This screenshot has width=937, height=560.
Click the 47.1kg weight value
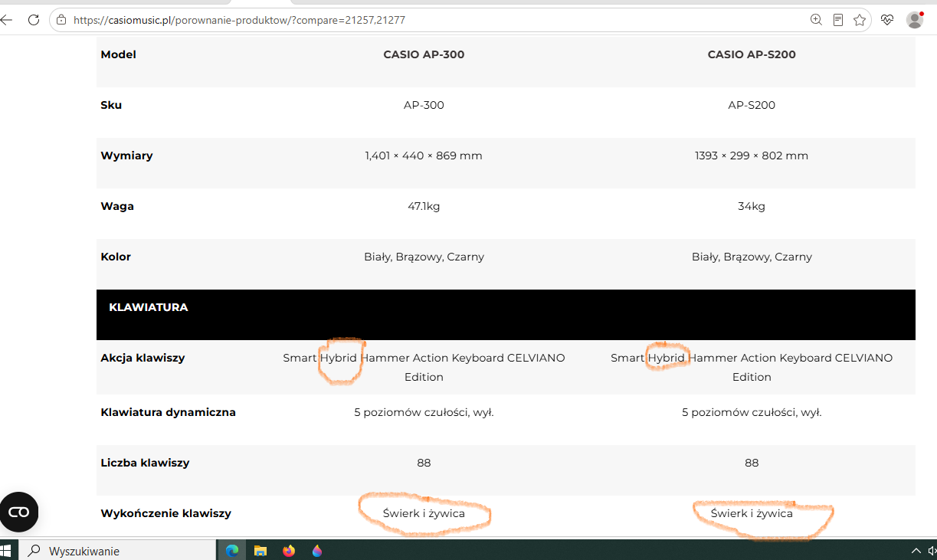tap(424, 206)
